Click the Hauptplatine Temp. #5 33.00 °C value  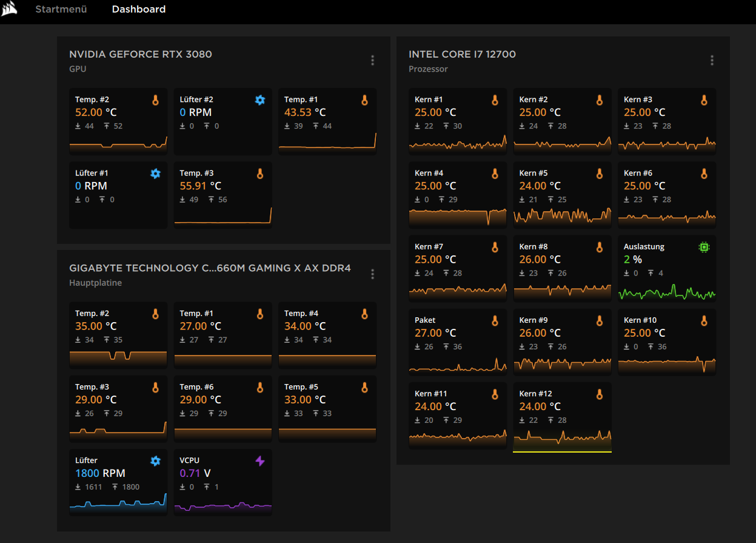[305, 400]
